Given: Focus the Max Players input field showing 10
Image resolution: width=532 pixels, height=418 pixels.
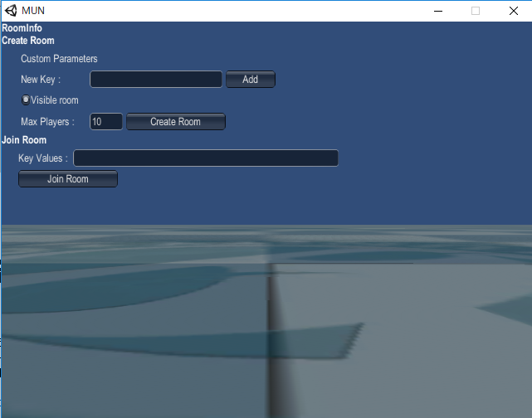Looking at the screenshot, I should 106,122.
